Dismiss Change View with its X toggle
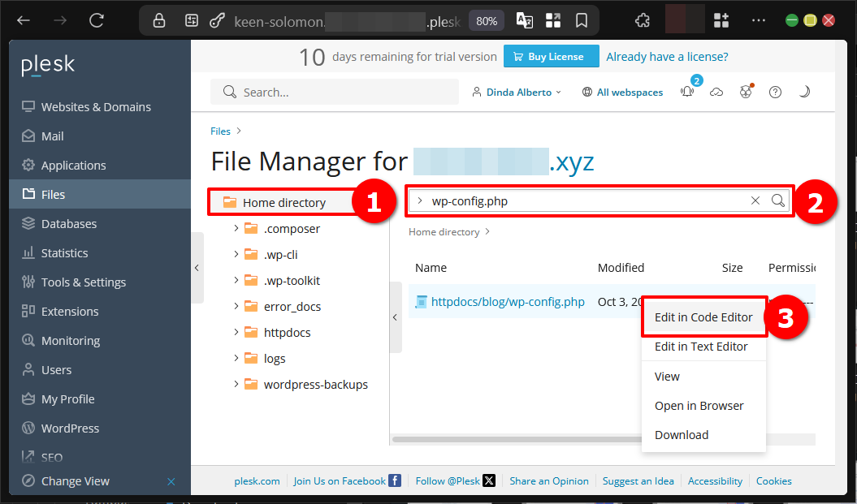 171,480
